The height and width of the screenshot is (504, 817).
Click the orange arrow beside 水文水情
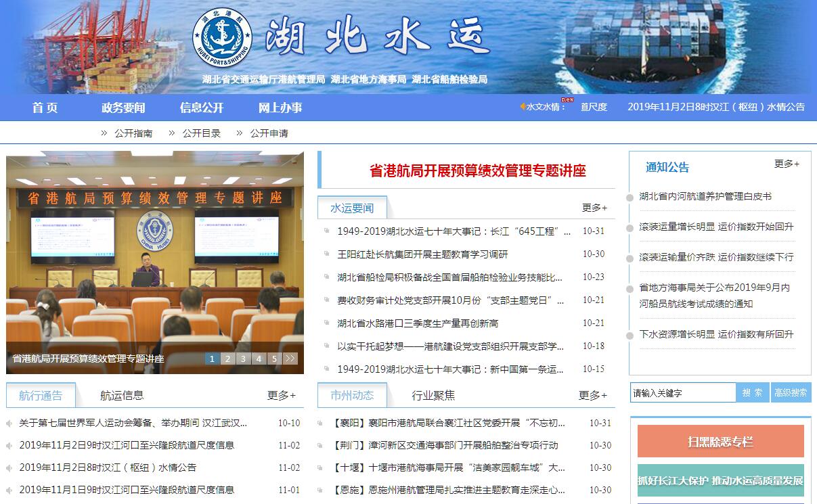pos(523,106)
